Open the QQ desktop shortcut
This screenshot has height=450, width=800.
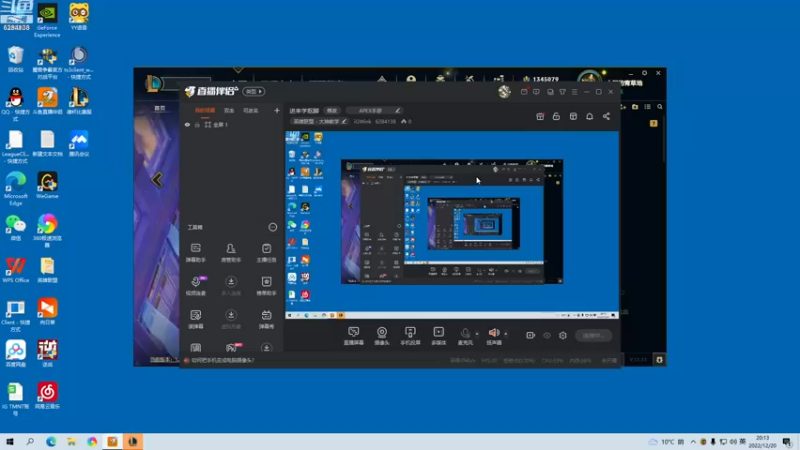pos(16,104)
